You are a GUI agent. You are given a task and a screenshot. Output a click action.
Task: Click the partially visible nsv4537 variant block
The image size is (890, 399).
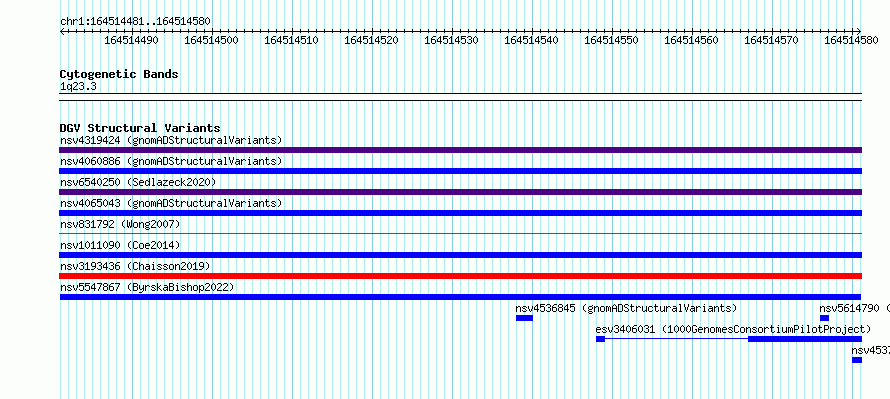(x=857, y=360)
